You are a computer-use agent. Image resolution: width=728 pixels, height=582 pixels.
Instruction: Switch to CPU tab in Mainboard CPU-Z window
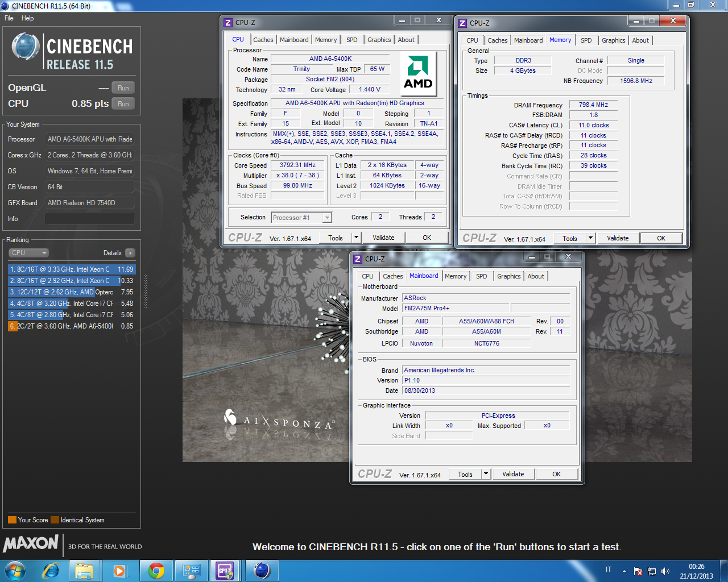(x=367, y=276)
